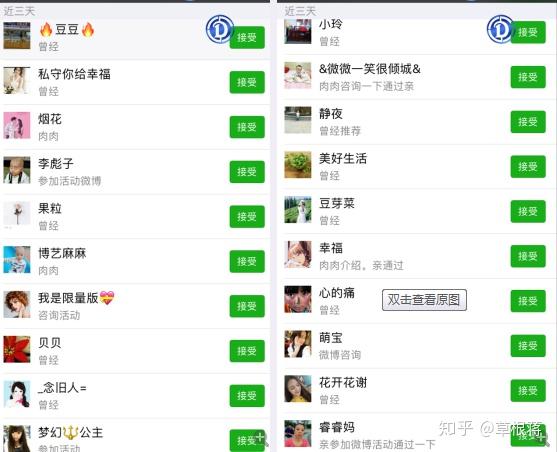
Task: Accept 花开花谢's friend request
Action: point(528,390)
